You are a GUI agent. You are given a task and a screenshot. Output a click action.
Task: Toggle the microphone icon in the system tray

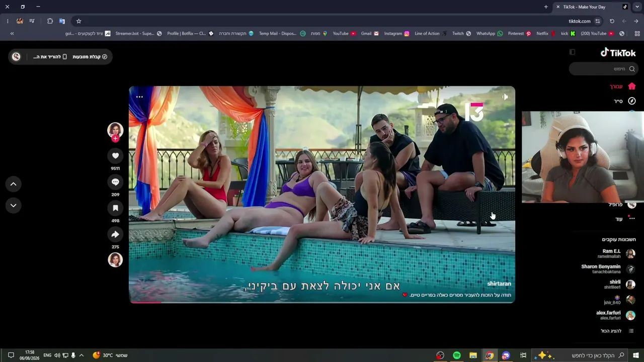[73, 355]
